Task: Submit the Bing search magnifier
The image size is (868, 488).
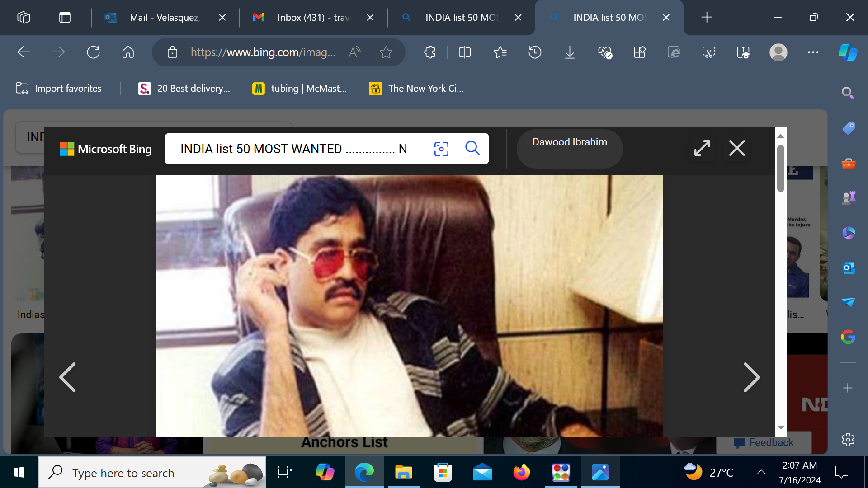Action: [x=472, y=148]
